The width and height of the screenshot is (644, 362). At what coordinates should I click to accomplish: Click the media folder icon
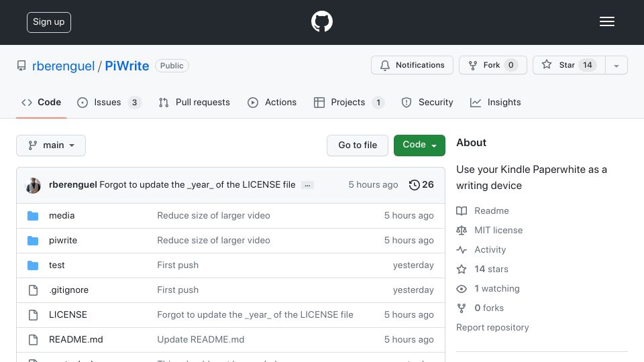(x=33, y=216)
